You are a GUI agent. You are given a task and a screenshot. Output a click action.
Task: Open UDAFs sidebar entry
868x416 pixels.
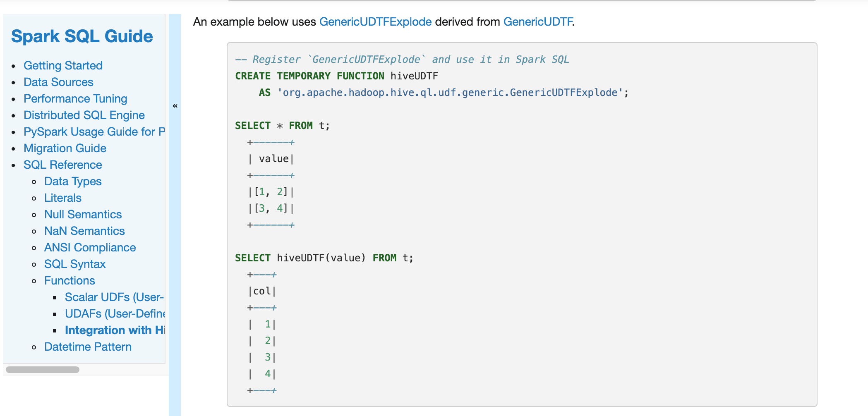115,313
